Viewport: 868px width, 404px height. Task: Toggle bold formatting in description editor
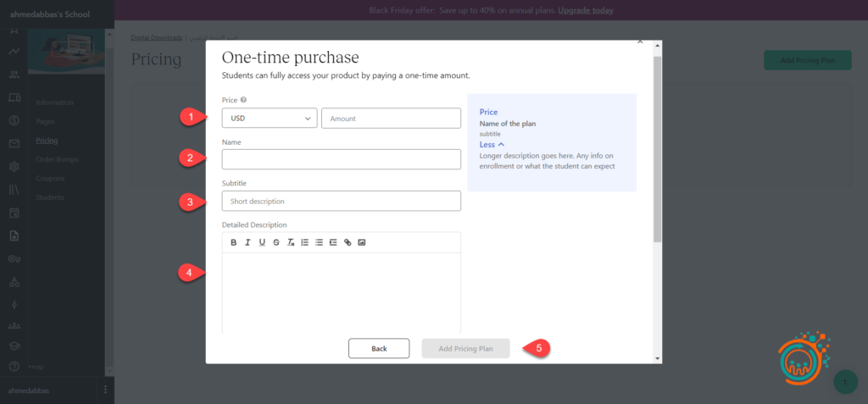(234, 242)
